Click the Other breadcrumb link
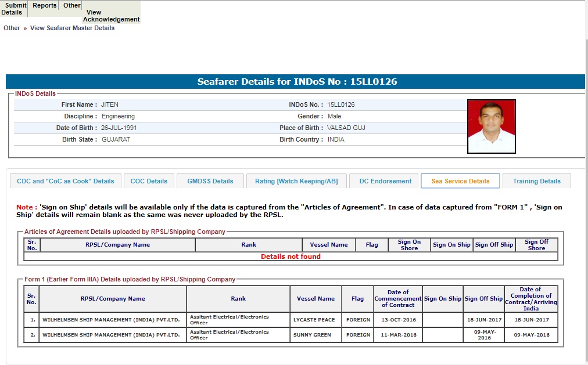Viewport: 588px width, 365px height. (12, 28)
